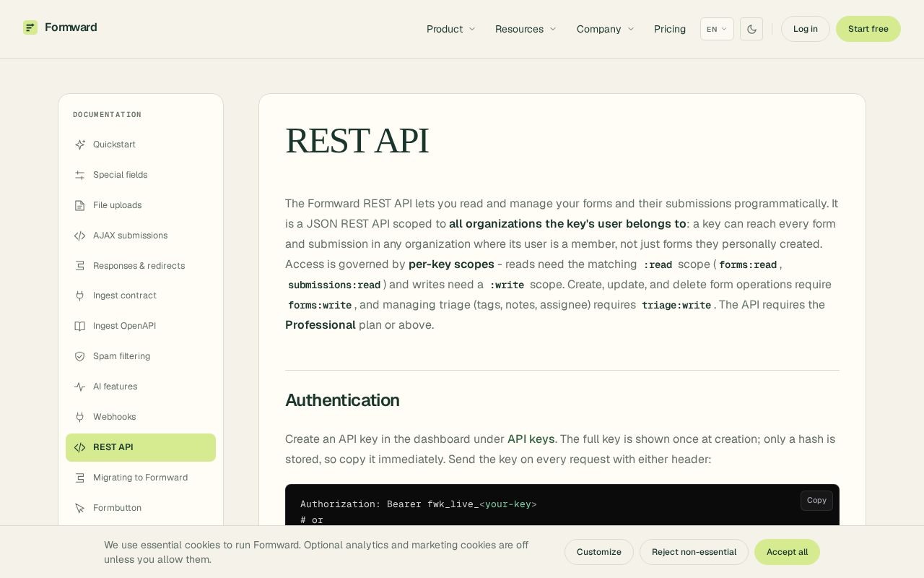924x578 pixels.
Task: Reject non-essential cookies
Action: 694,552
